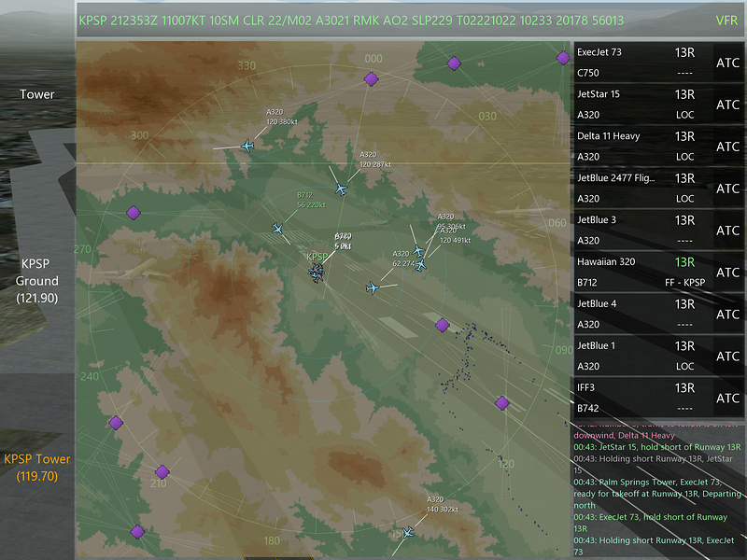The image size is (747, 560).
Task: Select active KPSP Tower 119.70 frequency
Action: coord(37,468)
